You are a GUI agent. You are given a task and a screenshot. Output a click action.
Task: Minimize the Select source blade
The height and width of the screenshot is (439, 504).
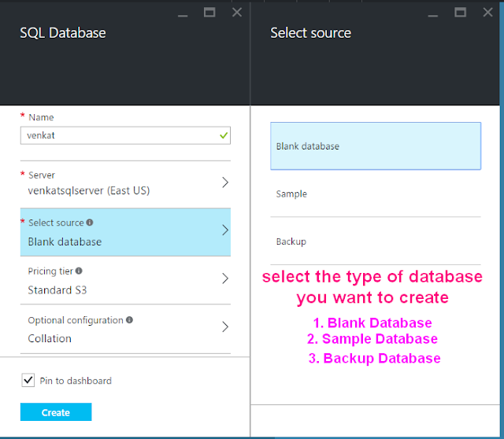tap(432, 13)
